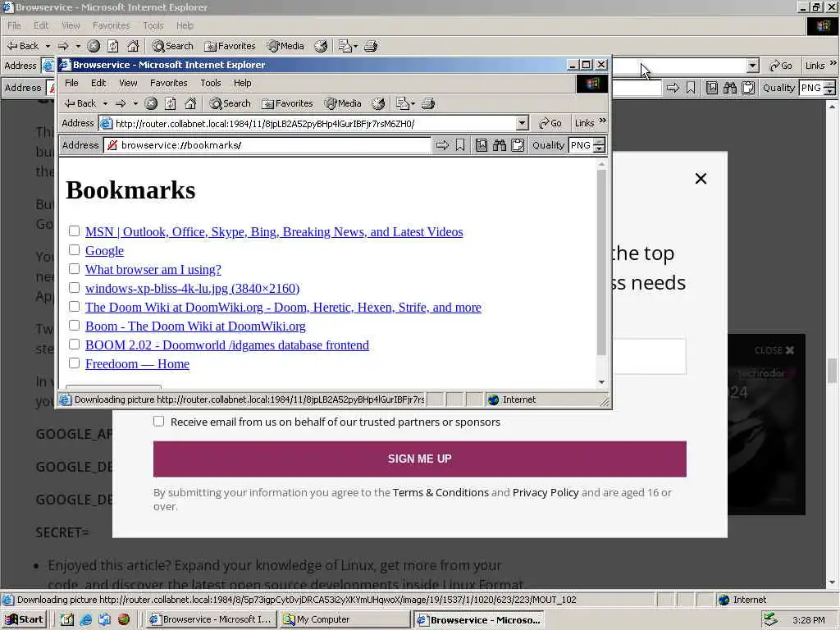The image size is (840, 630).
Task: Click History icon in background IE window
Action: 321,46
